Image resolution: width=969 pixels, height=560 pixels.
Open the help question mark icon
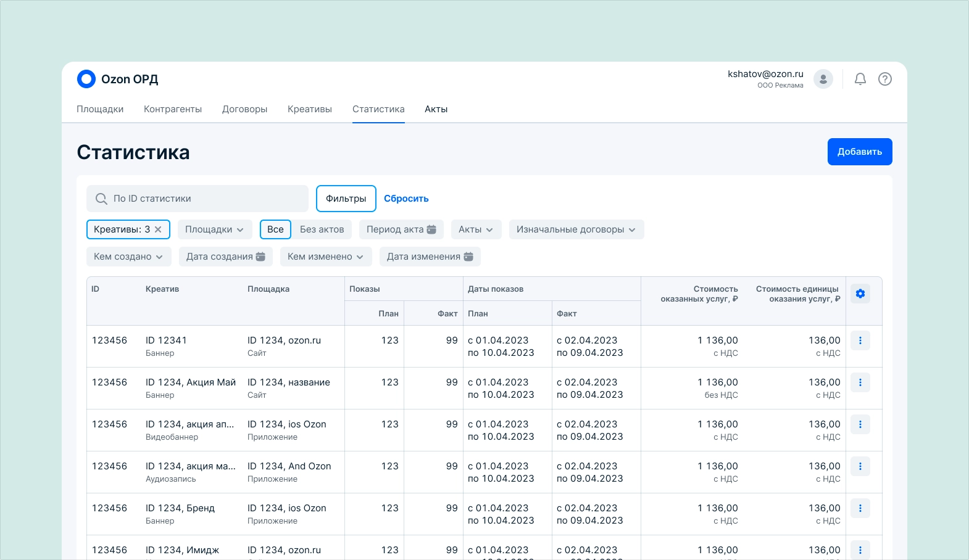pyautogui.click(x=885, y=79)
